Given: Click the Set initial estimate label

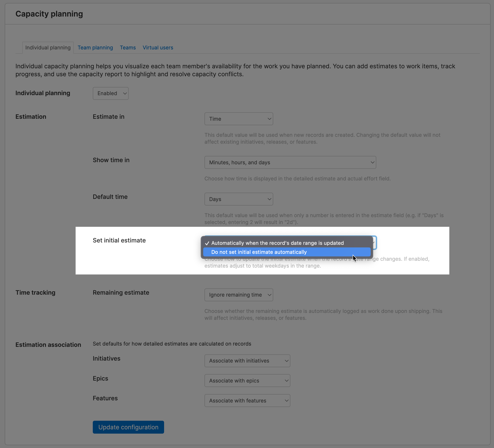Looking at the screenshot, I should click(x=119, y=240).
